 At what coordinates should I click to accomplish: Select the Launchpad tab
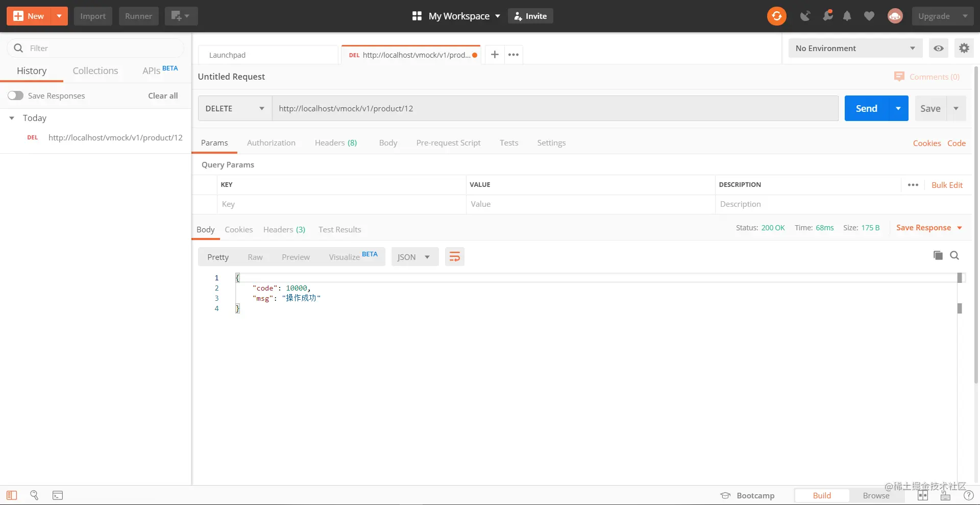pos(268,55)
